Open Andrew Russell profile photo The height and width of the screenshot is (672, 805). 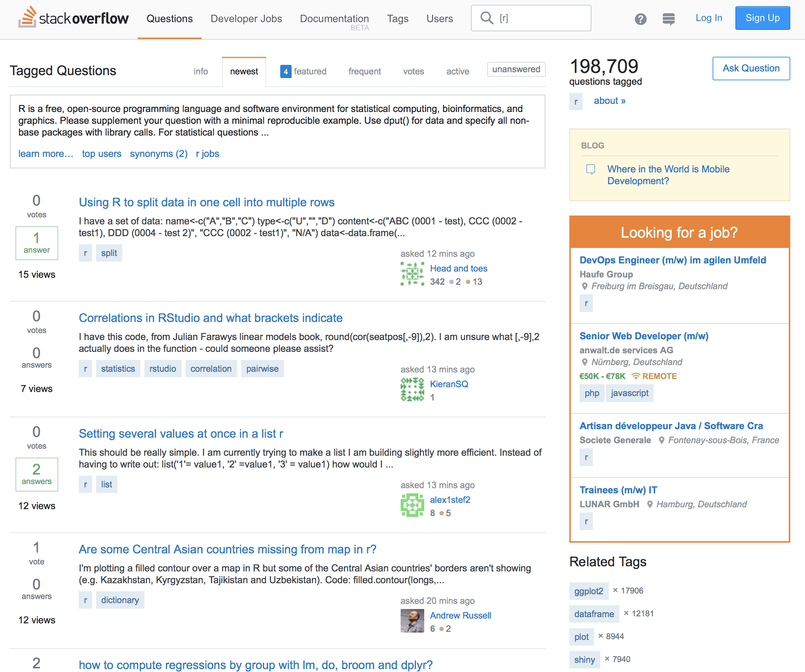coord(412,620)
